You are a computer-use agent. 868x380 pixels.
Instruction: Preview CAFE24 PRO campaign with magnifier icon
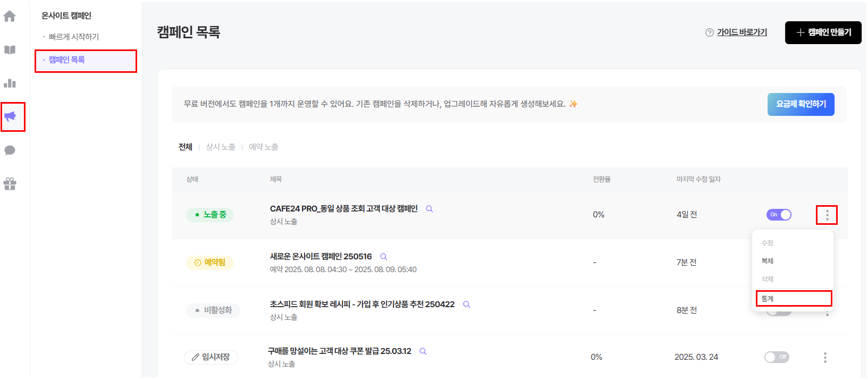point(429,209)
